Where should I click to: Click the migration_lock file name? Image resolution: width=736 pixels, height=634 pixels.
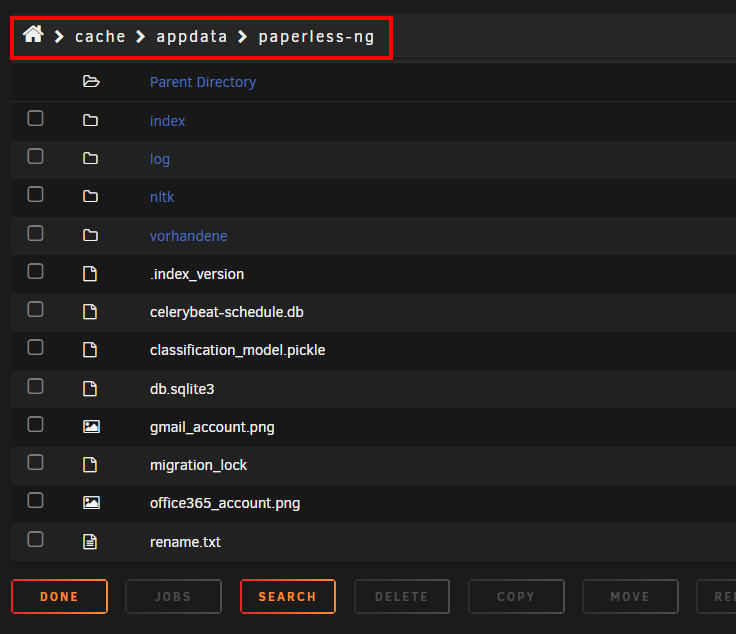[x=198, y=465]
